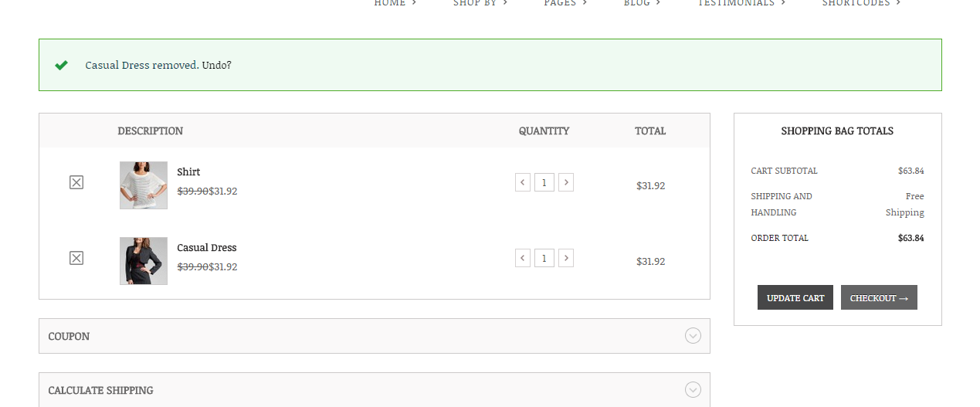The height and width of the screenshot is (407, 980).
Task: Increase Shirt quantity with right arrow
Action: 566,182
